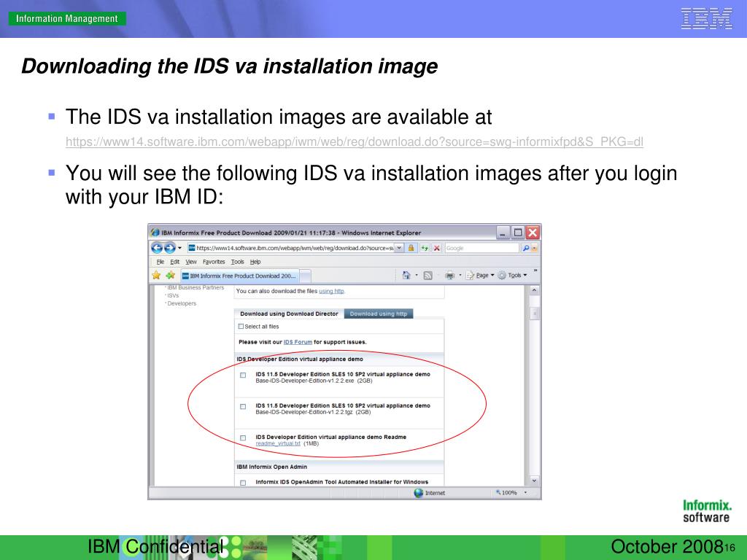747x560 pixels.
Task: Open the IDS Forum link
Action: (298, 342)
